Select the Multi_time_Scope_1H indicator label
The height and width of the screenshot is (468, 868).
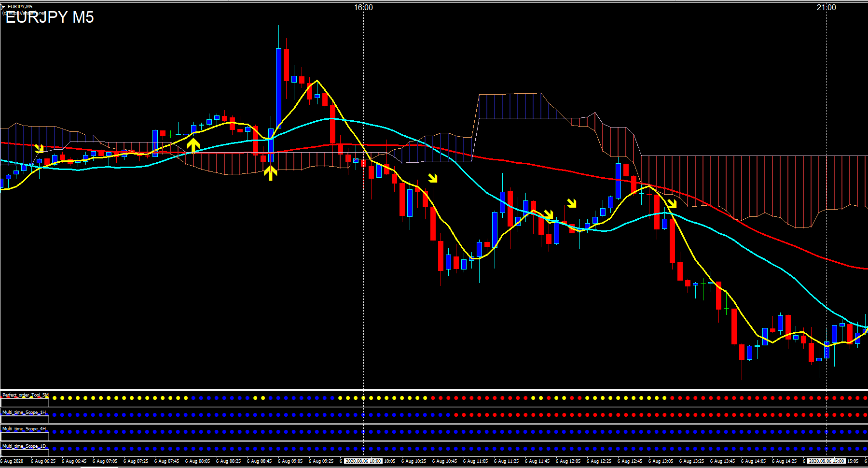click(x=24, y=412)
